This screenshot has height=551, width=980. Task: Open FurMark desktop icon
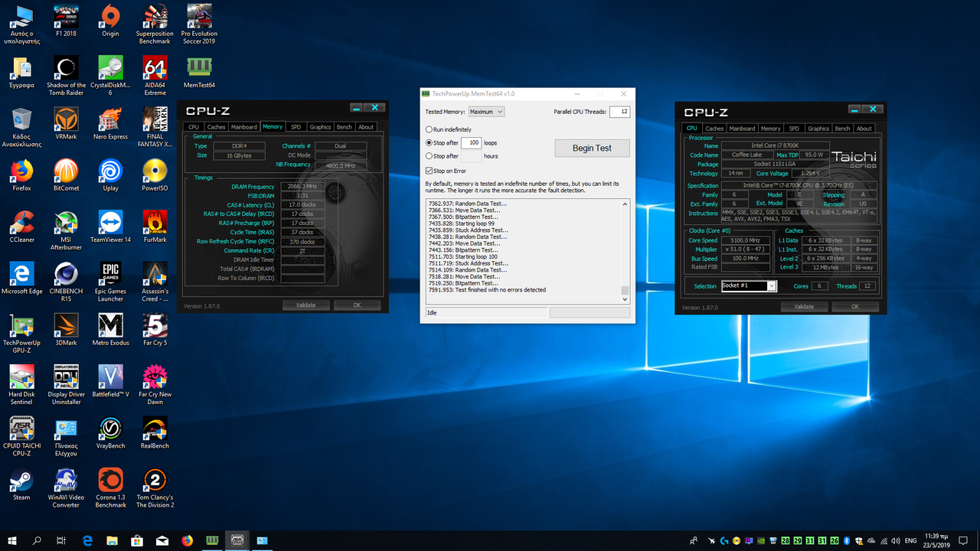coord(155,226)
